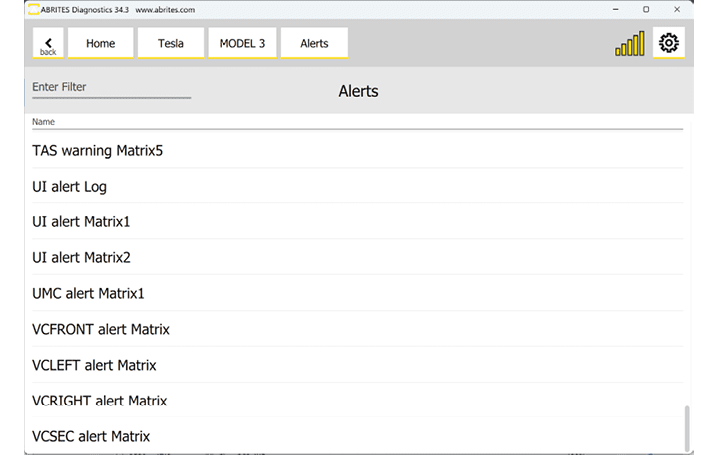Choose VCLEFT alert Matrix

click(x=94, y=366)
